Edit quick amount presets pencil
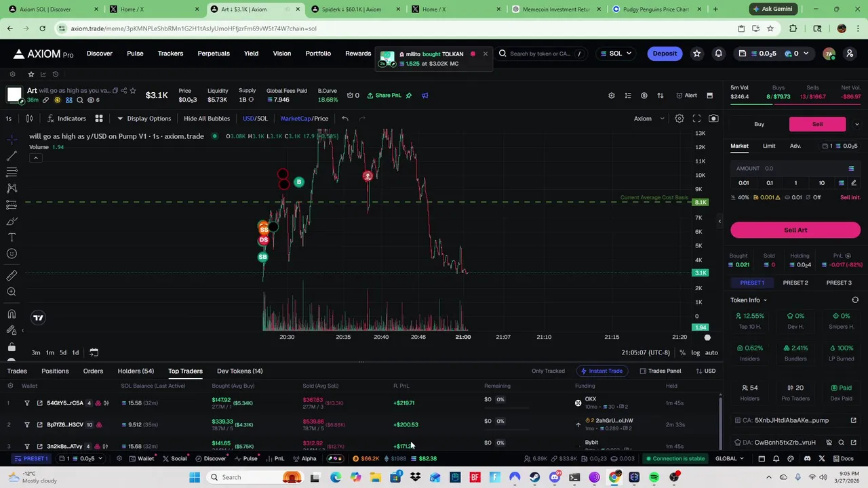This screenshot has height=488, width=868. [x=854, y=183]
